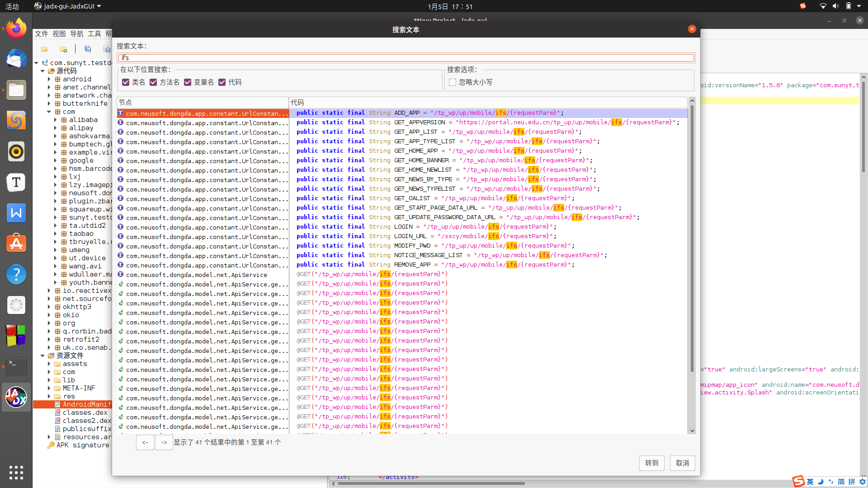Open the 工具 Tools menu
868x488 pixels.
(94, 34)
